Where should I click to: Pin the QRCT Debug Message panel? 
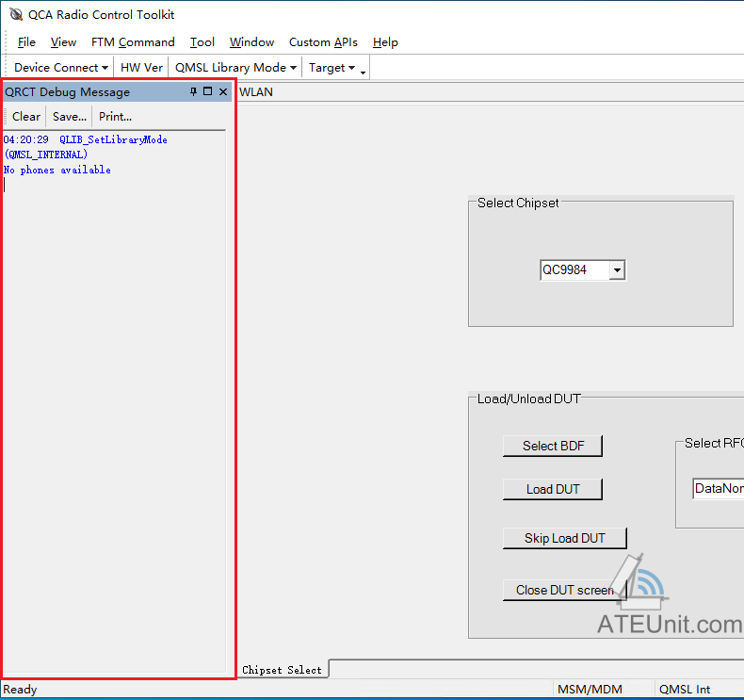point(194,91)
